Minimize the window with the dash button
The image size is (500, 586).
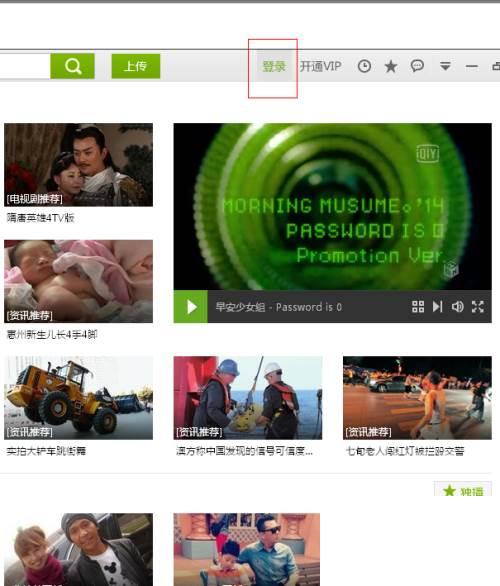[472, 67]
